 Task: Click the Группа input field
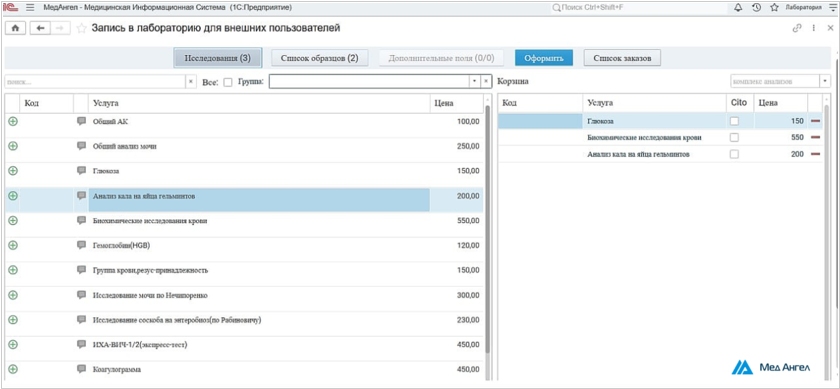(369, 81)
